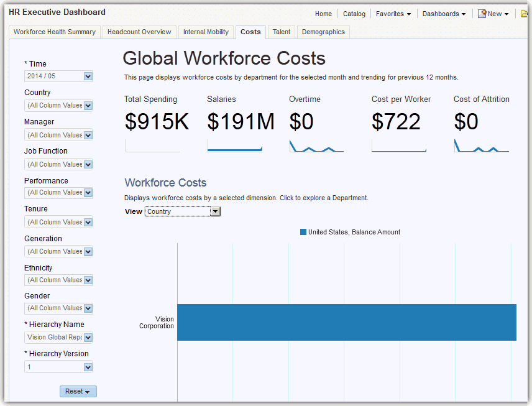Image resolution: width=532 pixels, height=406 pixels.
Task: Click the $0 Cost of Attrition value
Action: 466,121
